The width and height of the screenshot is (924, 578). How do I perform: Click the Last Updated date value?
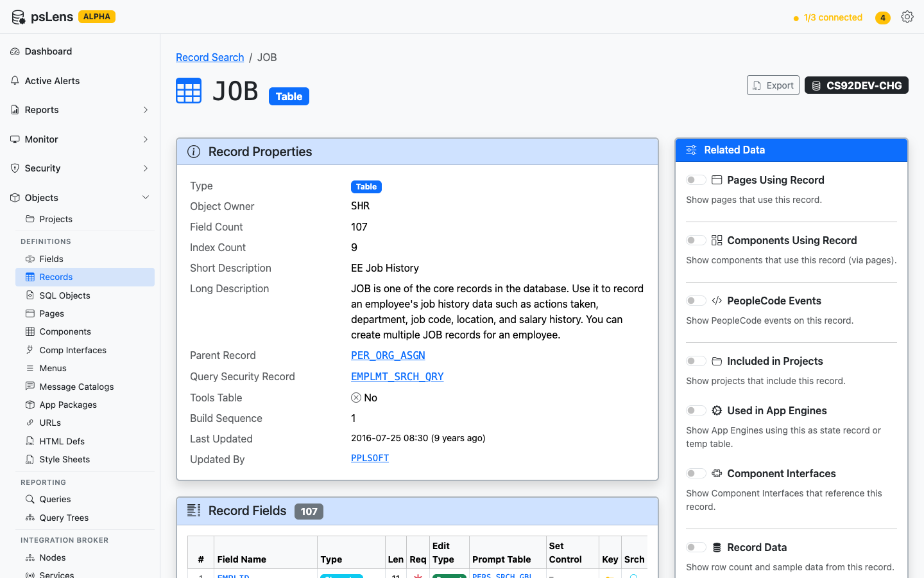tap(418, 438)
